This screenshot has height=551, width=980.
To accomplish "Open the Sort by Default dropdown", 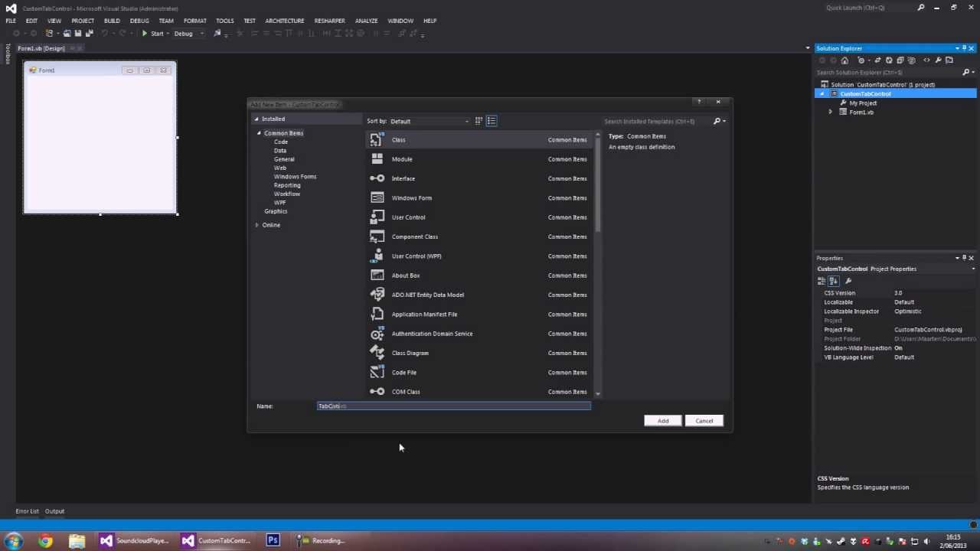I will click(430, 121).
